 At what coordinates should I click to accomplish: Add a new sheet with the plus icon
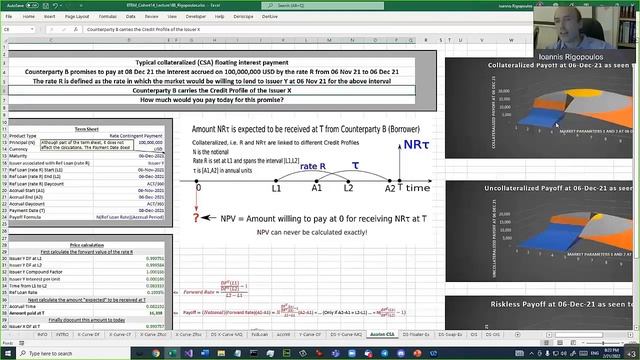[x=517, y=335]
